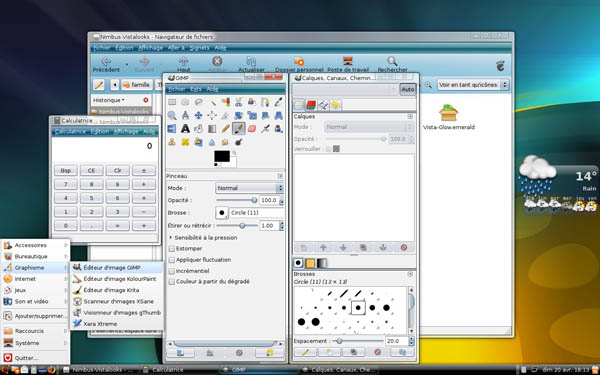The image size is (600, 375).
Task: Check Couleur à partir du dégradé
Action: pos(172,282)
